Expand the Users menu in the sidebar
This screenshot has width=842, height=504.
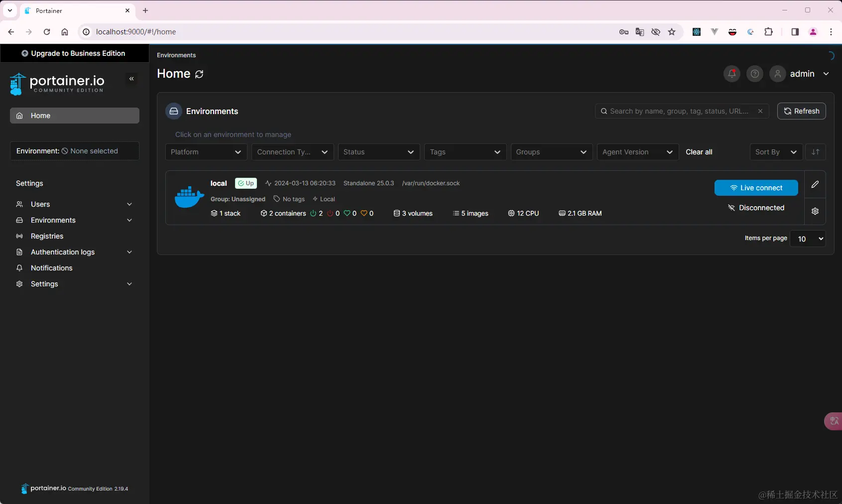coord(75,204)
